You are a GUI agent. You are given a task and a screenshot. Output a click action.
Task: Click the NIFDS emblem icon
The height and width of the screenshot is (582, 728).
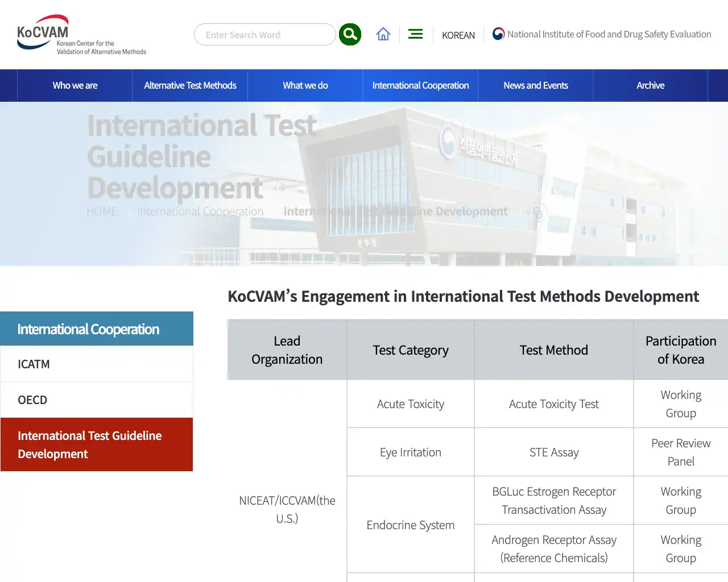499,34
